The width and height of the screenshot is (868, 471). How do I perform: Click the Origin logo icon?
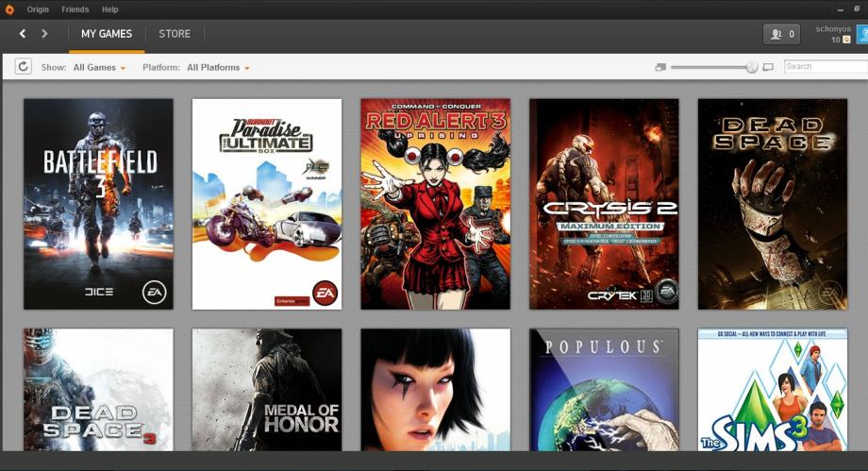9,9
